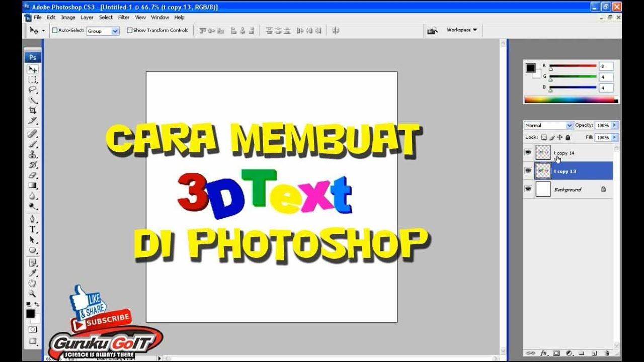Create new adjustment layer icon
644x362 pixels.
click(x=570, y=353)
